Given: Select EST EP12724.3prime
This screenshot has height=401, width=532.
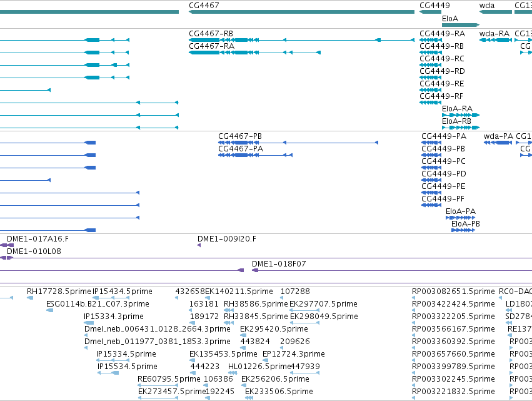Looking at the screenshot, I should 265,360.
